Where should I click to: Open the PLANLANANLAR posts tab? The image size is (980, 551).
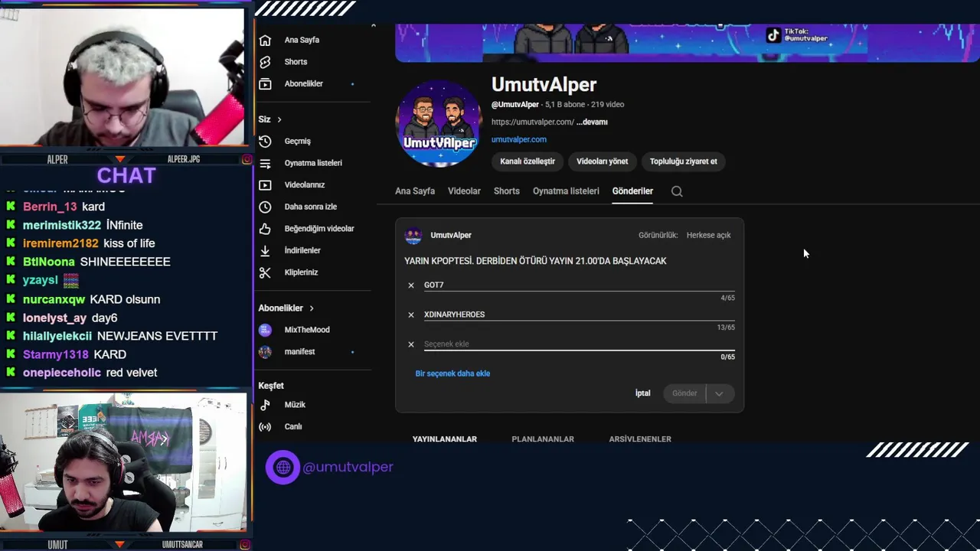click(x=543, y=439)
